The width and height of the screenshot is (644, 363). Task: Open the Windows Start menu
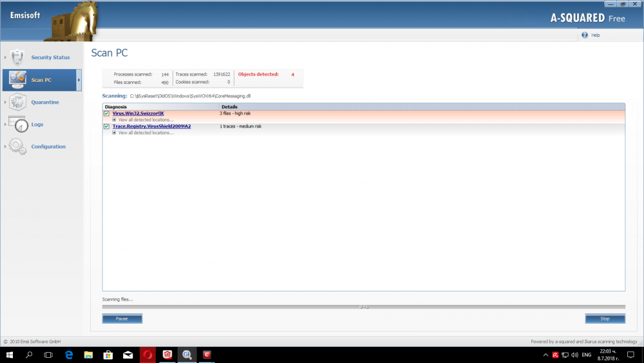(x=10, y=355)
